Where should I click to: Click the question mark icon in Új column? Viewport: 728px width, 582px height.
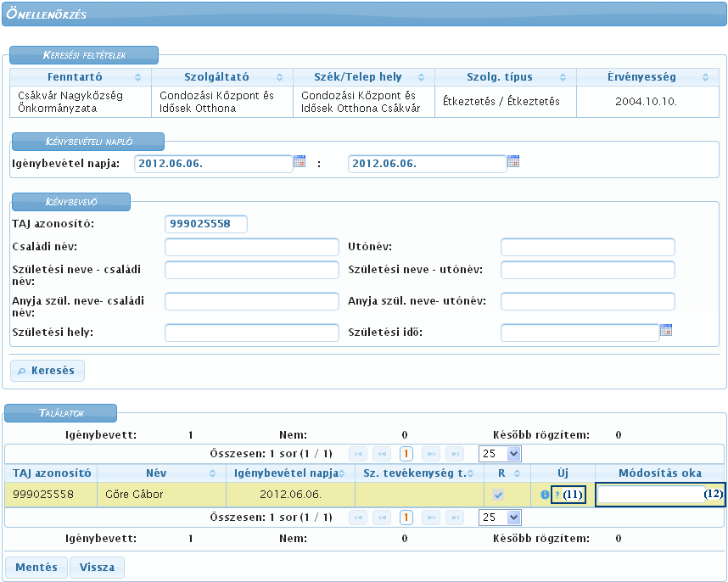[557, 495]
